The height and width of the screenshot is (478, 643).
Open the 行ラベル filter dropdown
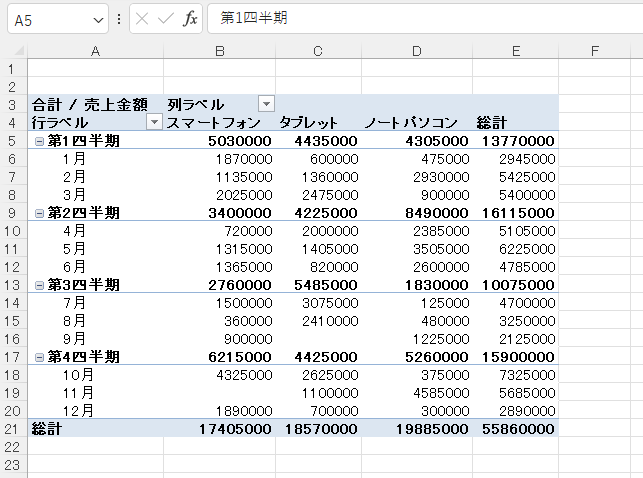click(154, 122)
